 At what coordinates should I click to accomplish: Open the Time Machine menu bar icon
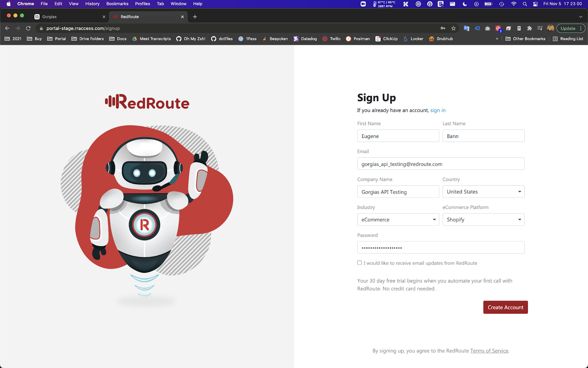coord(502,4)
